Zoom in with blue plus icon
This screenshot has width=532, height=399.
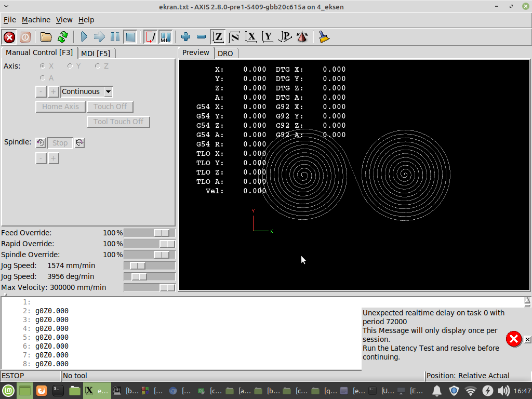185,37
